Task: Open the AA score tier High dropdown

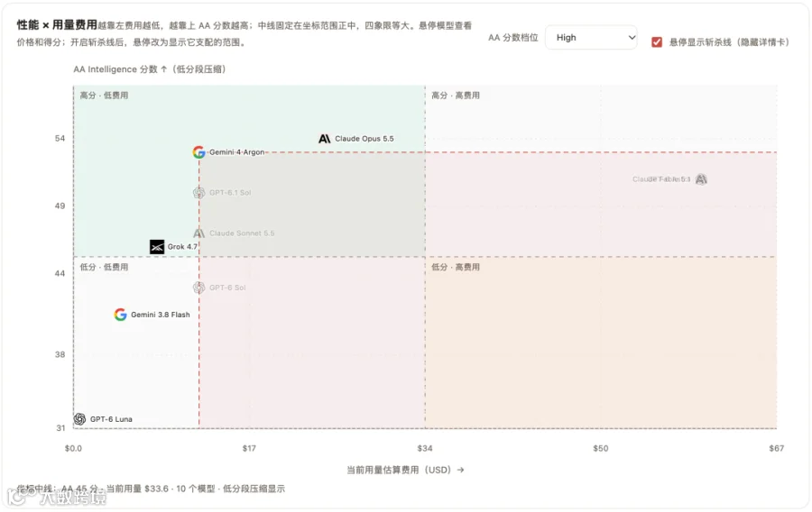Action: click(591, 38)
